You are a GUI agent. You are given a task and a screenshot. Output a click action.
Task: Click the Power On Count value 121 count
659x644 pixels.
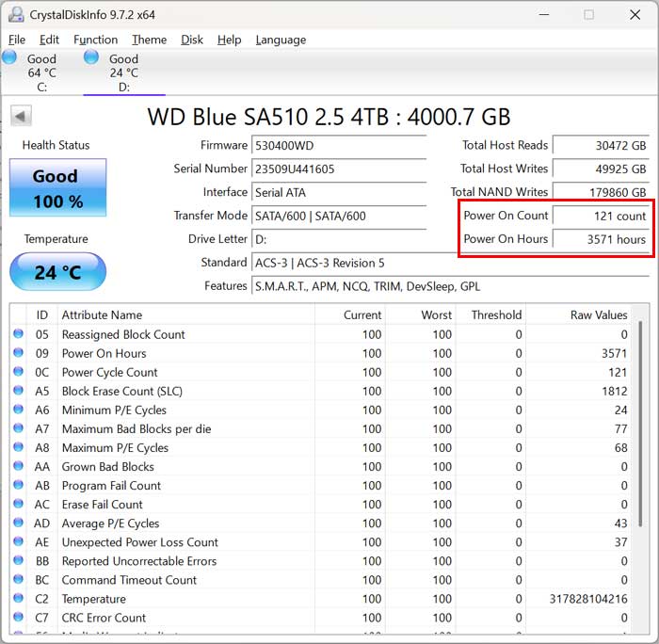[601, 216]
